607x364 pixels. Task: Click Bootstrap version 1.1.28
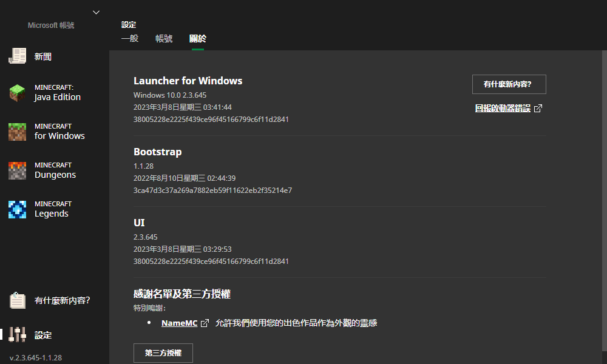144,166
